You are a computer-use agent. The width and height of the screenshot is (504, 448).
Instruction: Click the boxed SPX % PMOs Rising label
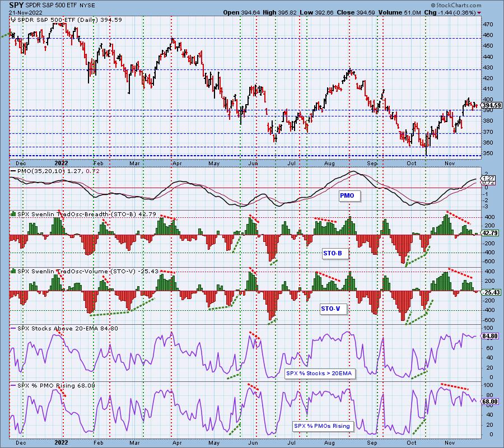tap(322, 426)
